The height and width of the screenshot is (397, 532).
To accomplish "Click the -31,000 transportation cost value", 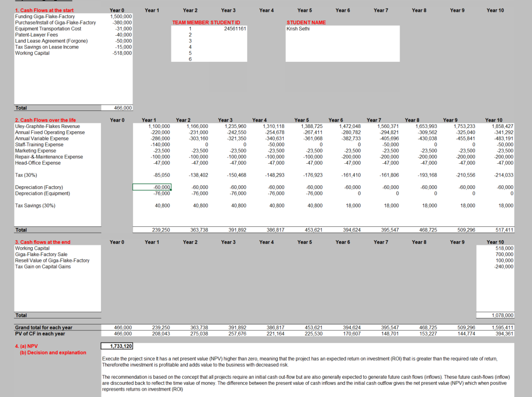I will click(123, 28).
